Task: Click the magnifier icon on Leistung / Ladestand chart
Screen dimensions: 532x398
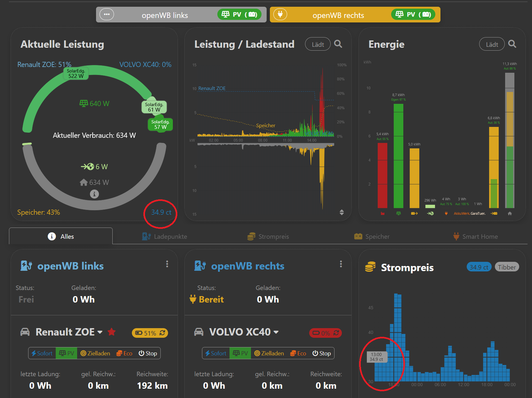Action: pyautogui.click(x=338, y=44)
